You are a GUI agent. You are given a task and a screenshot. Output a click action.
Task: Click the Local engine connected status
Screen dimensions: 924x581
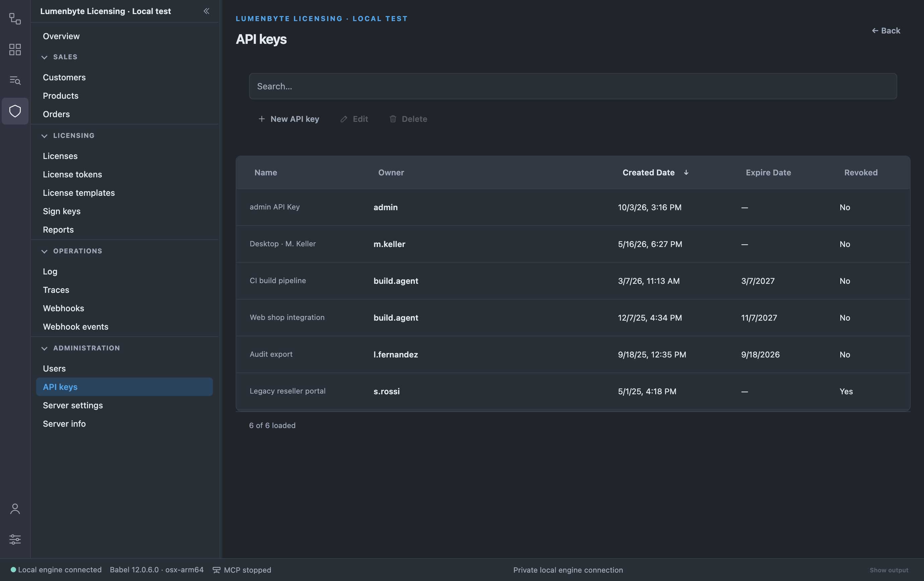pos(56,570)
